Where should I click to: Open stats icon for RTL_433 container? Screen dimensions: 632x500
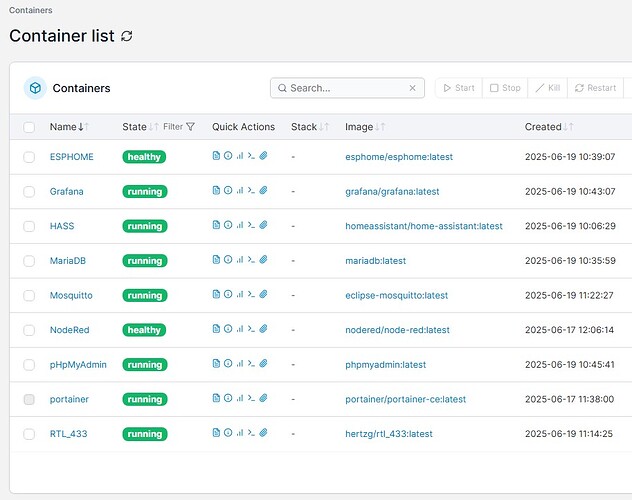coord(240,433)
